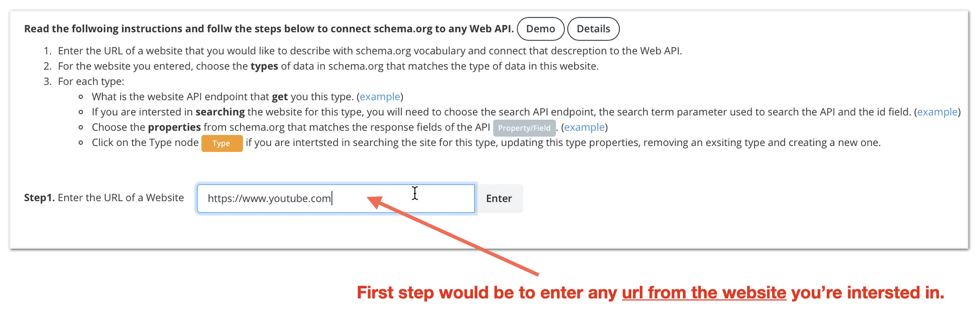The image size is (980, 319).
Task: Click instruction one about entering the URL
Action: click(x=369, y=51)
